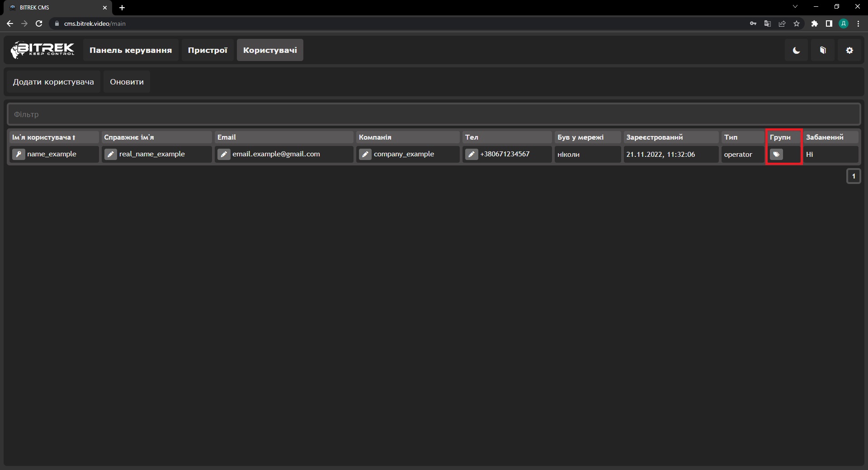Toggle dark mode with the moon icon
Viewport: 868px width, 470px height.
coord(796,50)
